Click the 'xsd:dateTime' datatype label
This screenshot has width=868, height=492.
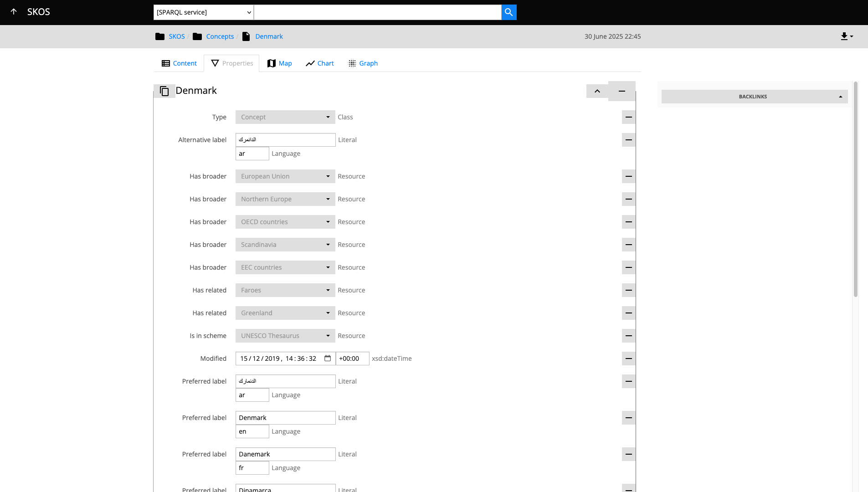click(392, 359)
